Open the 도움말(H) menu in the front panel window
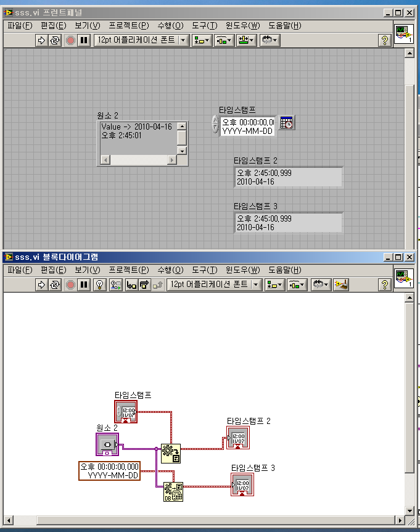This screenshot has height=532, width=420. click(285, 25)
